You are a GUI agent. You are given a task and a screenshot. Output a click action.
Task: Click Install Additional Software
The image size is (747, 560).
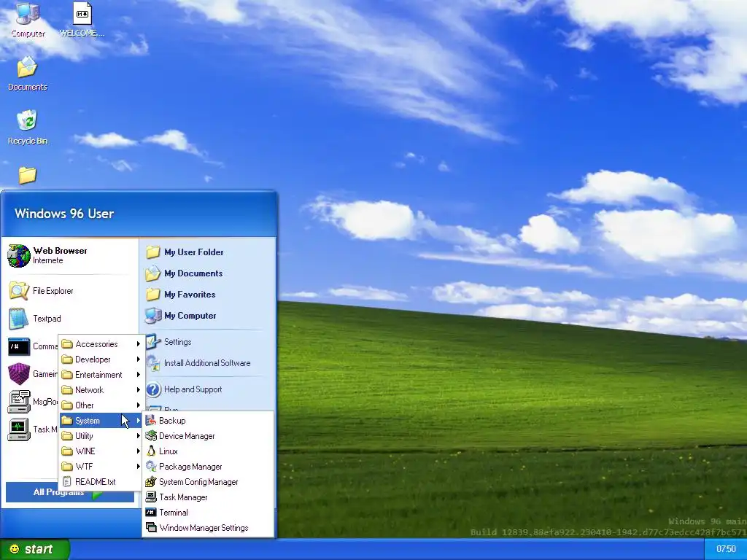208,363
